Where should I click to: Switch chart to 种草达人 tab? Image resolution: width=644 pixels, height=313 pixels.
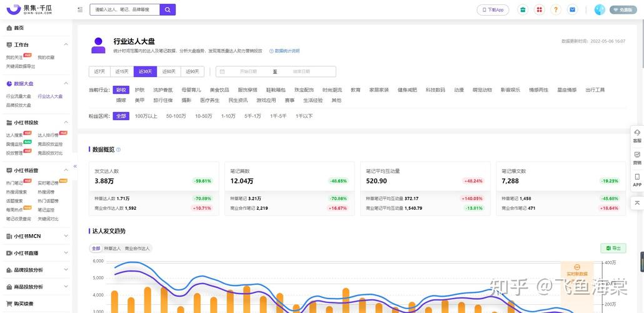113,249
